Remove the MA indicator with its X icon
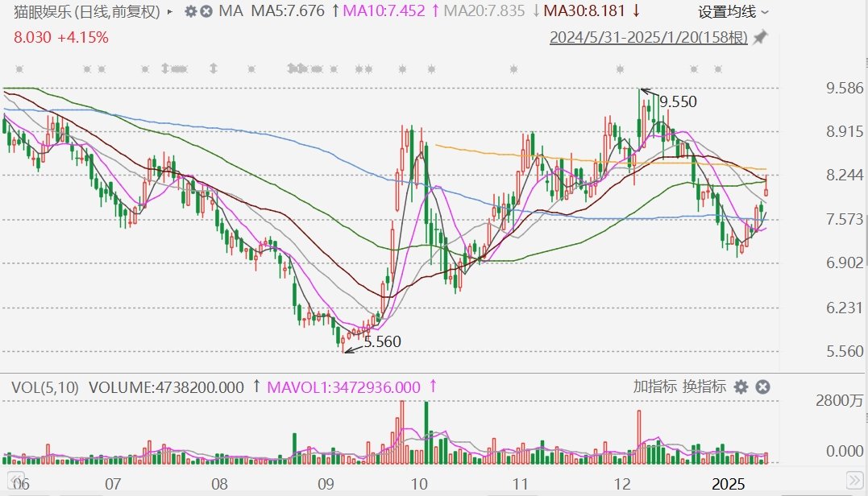 (x=207, y=11)
